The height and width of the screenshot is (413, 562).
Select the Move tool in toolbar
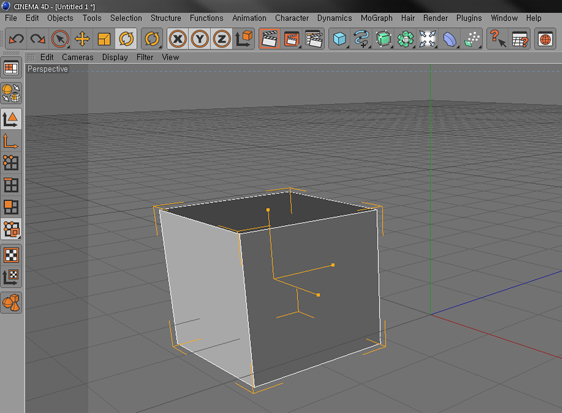coord(82,39)
